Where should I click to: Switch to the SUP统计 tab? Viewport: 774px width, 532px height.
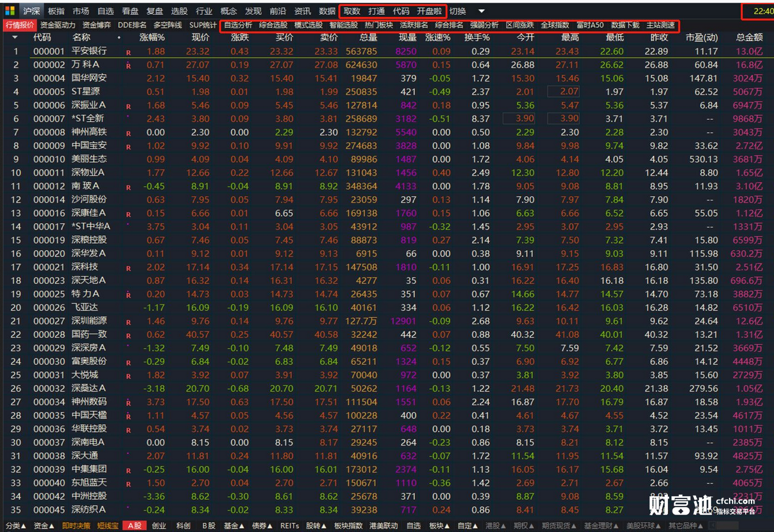(x=203, y=25)
